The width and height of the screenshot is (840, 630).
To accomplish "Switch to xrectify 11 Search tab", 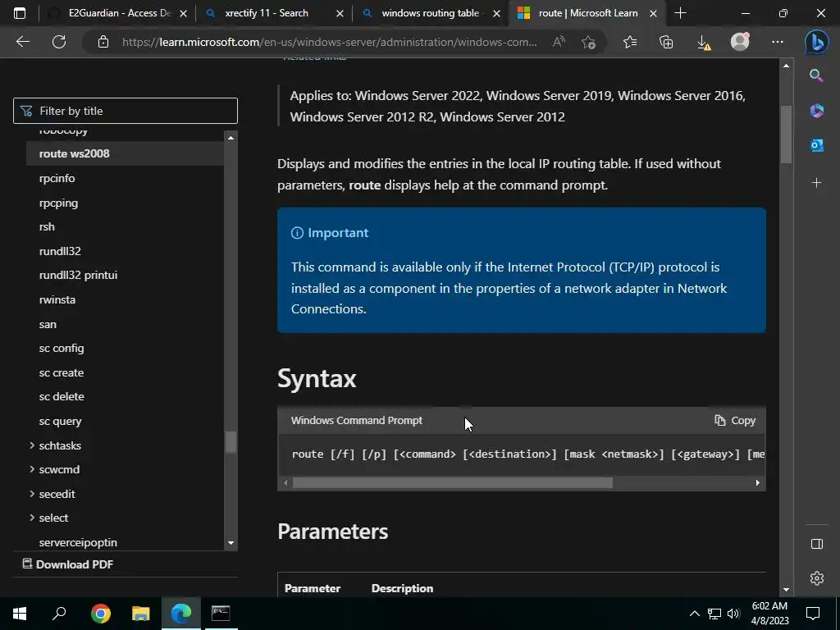I will 267,13.
